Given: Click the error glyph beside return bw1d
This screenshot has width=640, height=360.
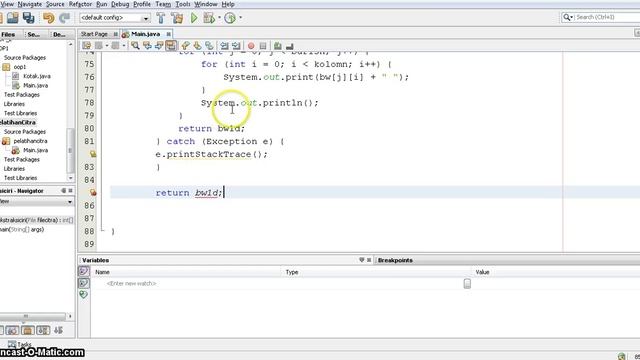Looking at the screenshot, I should (93, 192).
